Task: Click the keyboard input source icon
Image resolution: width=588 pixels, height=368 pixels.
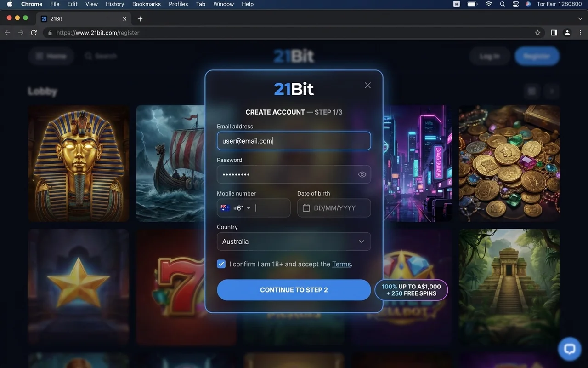Action: (x=457, y=4)
